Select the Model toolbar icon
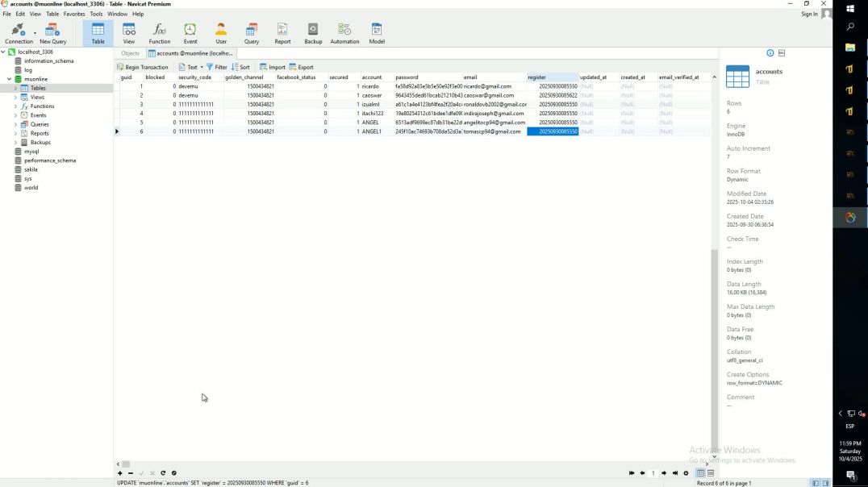Screen dimensions: 868x487 377,33
